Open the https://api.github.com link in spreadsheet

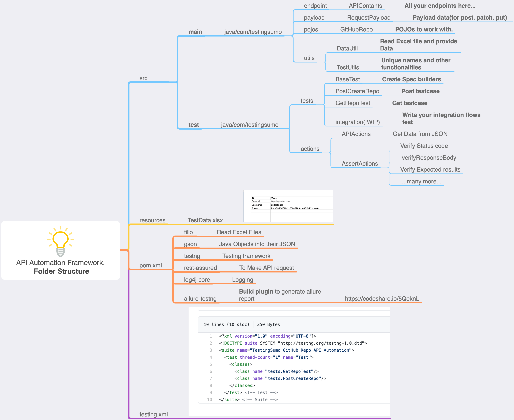281,201
